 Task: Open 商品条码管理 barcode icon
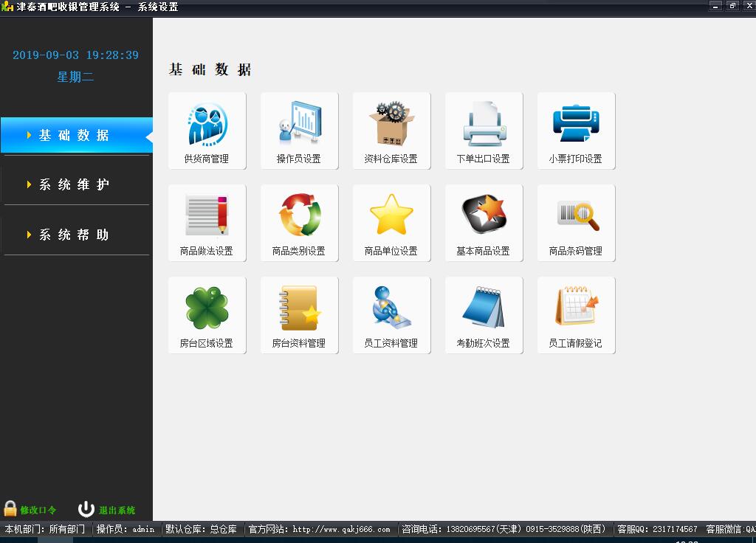(576, 219)
